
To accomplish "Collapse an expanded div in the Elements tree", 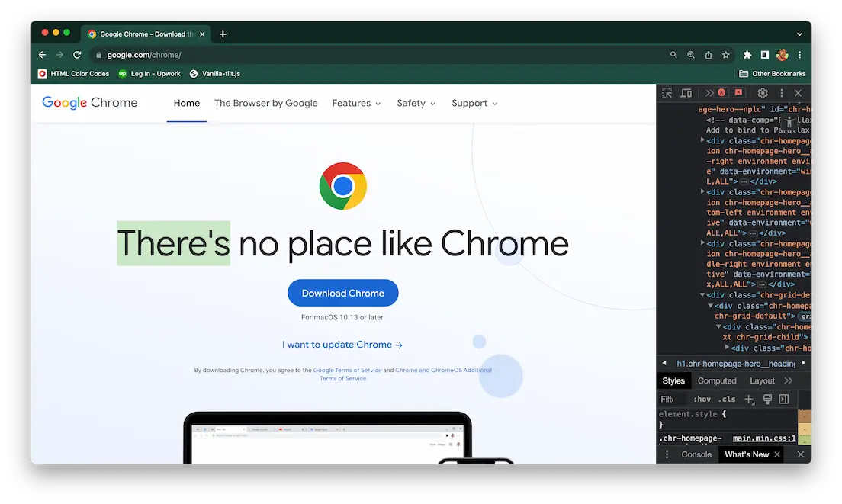I will (702, 294).
